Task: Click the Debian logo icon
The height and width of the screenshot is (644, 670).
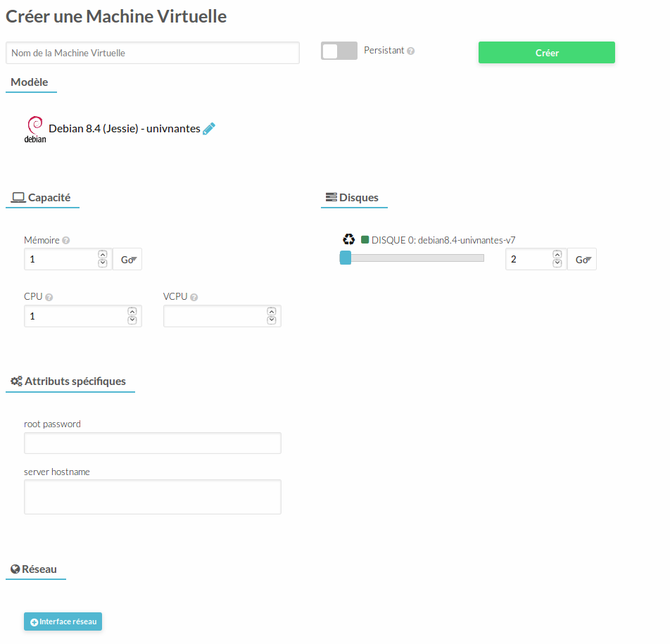Action: tap(35, 130)
